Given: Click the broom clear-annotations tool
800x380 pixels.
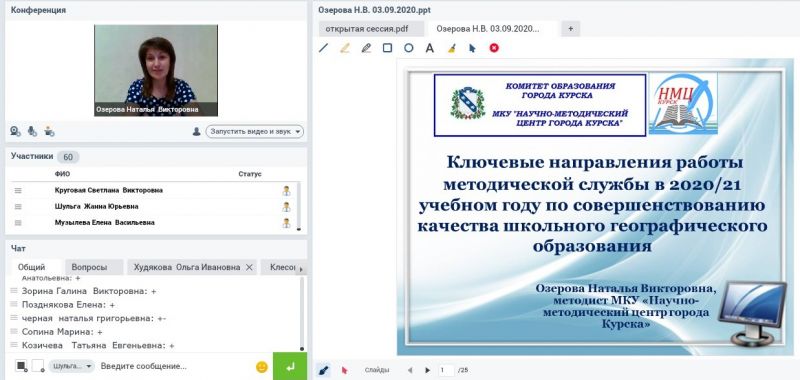Looking at the screenshot, I should click(x=451, y=48).
